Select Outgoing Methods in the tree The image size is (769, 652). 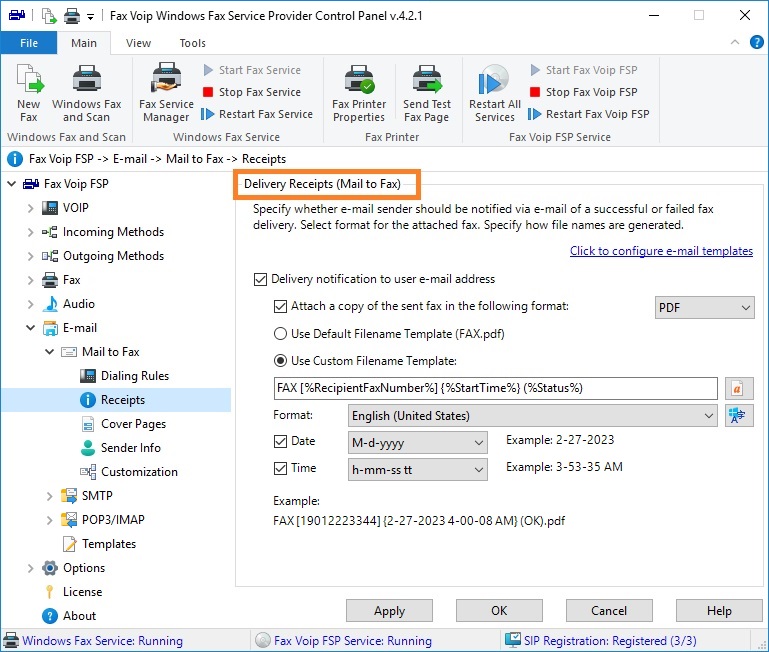coord(113,256)
